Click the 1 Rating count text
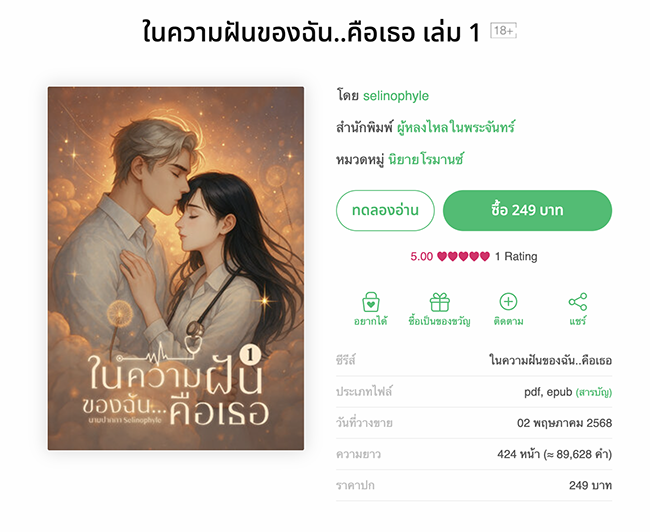 click(x=516, y=256)
